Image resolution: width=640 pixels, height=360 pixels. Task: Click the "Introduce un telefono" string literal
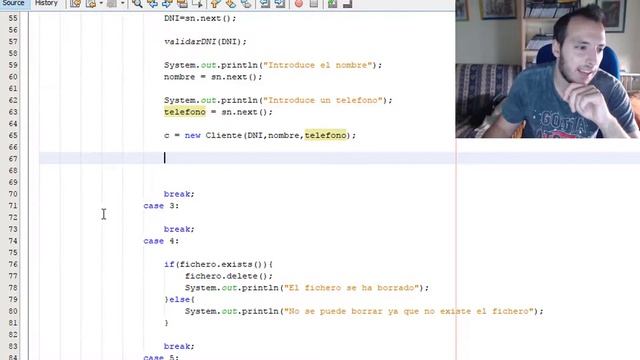pos(323,100)
